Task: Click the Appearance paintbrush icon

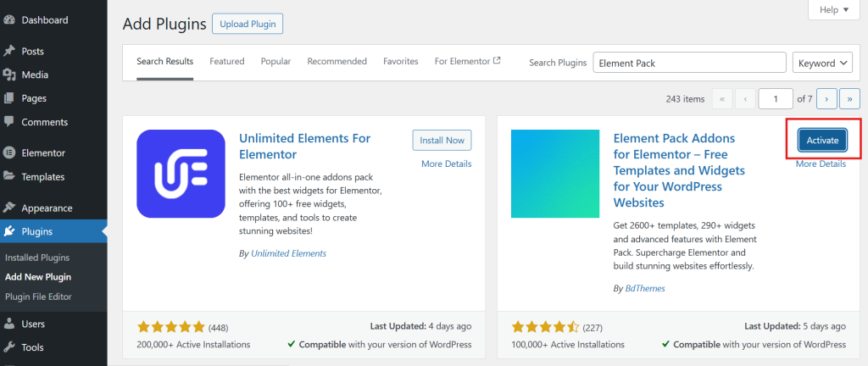Action: pos(9,208)
